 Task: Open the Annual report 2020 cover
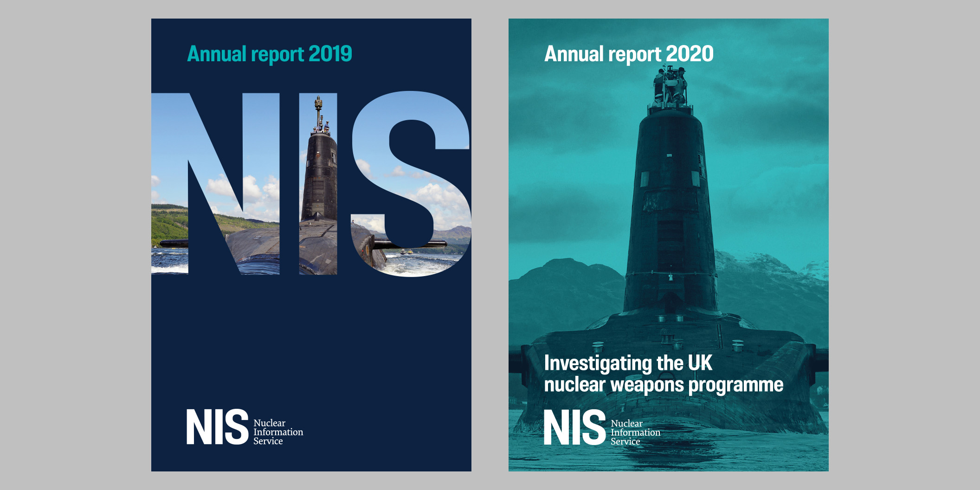pos(669,245)
